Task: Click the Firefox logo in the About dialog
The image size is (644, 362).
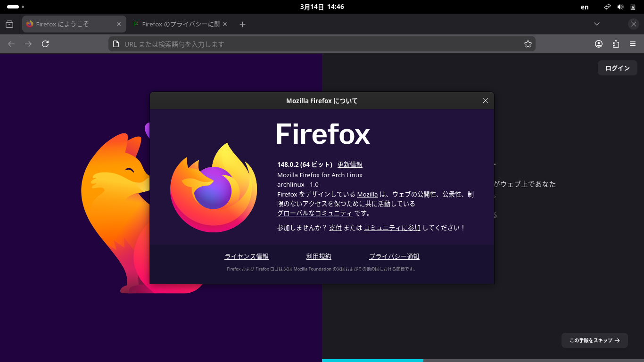Action: coord(214,187)
